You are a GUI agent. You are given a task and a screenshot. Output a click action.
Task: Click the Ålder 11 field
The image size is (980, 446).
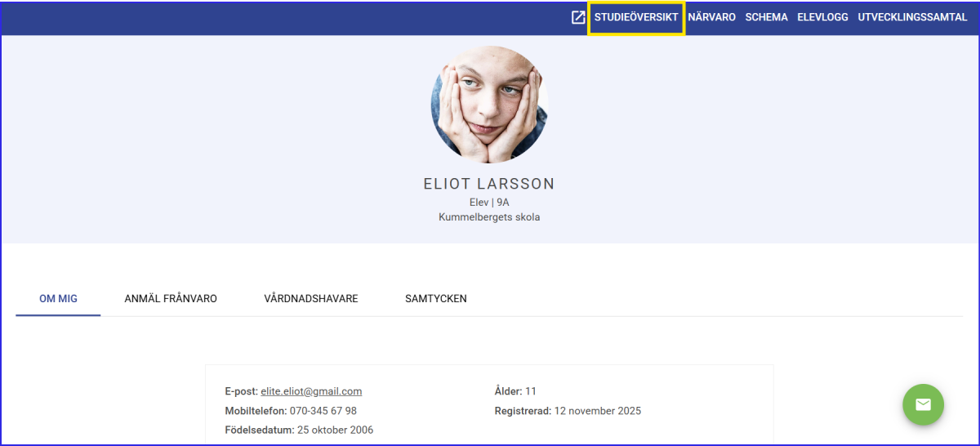click(x=530, y=391)
